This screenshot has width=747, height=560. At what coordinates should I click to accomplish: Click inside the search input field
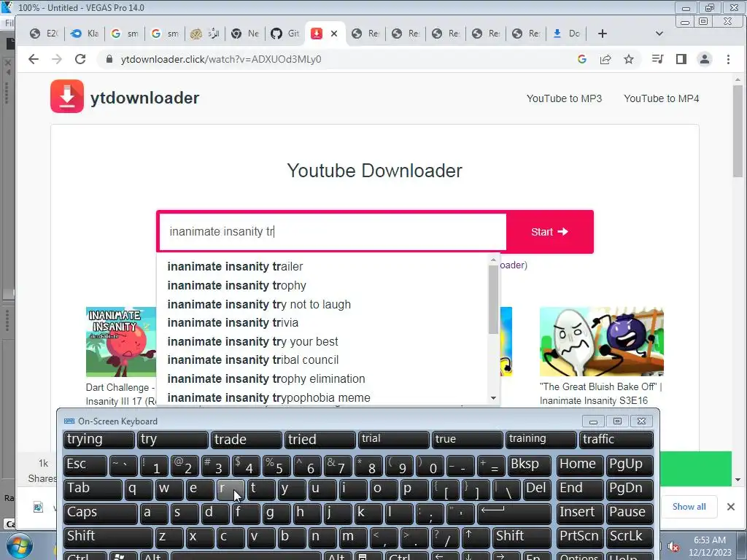332,232
